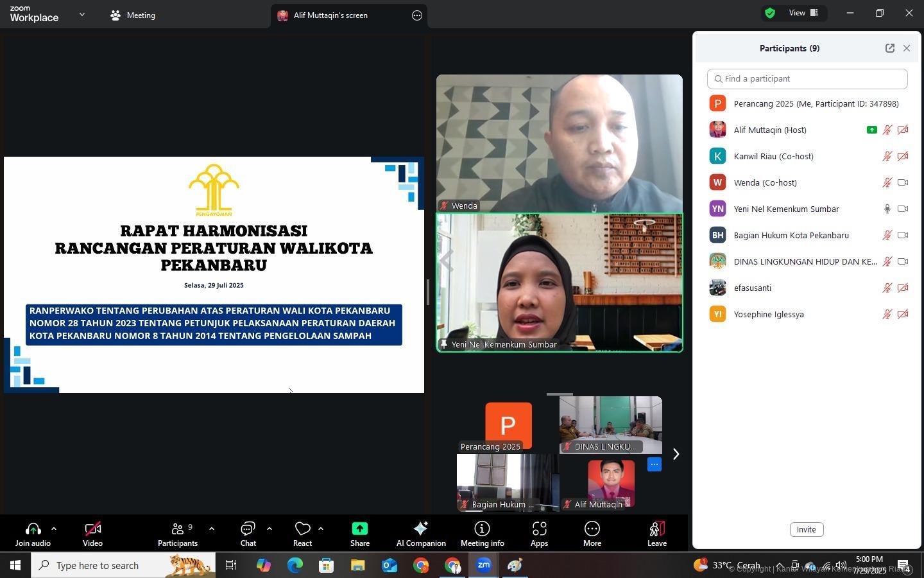Open the React emoji icon

point(302,534)
